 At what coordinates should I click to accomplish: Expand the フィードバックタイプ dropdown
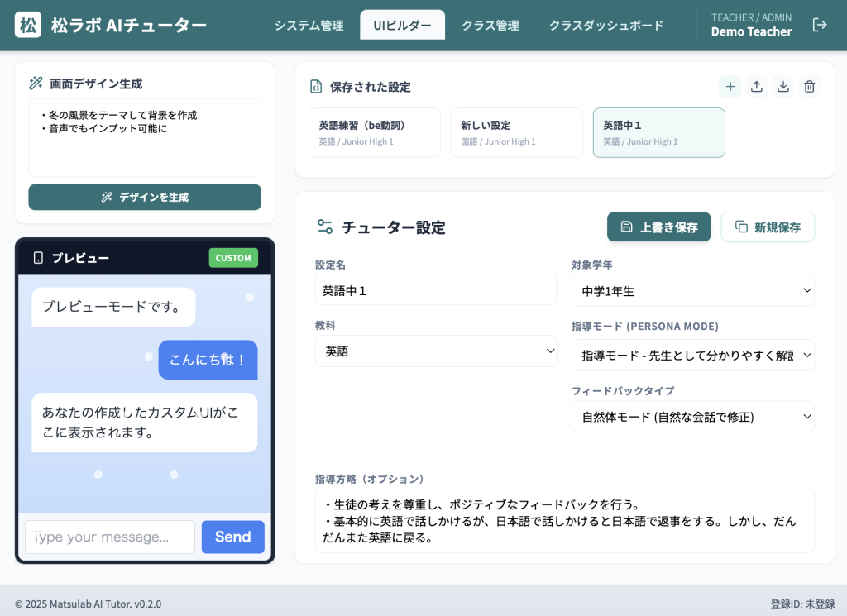[692, 417]
